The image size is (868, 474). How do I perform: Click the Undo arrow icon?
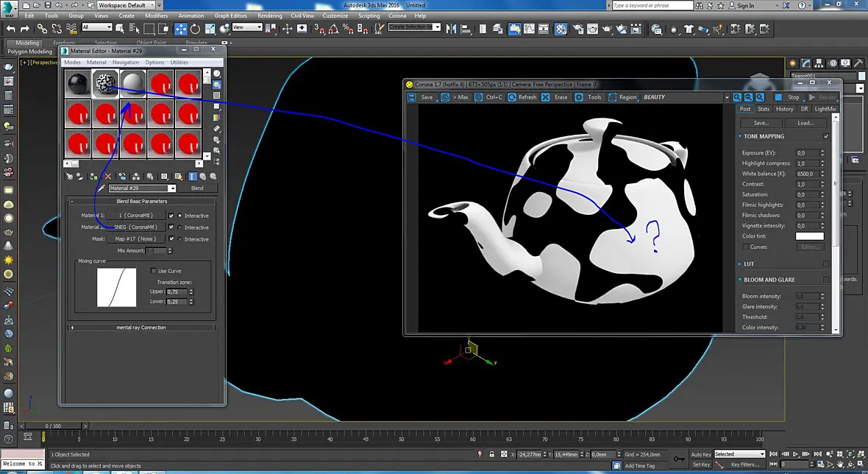(x=10, y=29)
